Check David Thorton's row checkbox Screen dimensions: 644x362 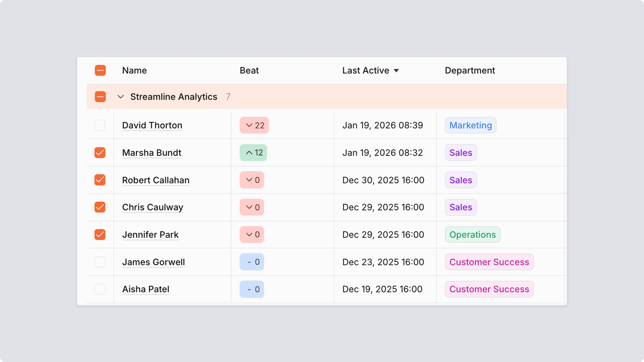tap(100, 125)
